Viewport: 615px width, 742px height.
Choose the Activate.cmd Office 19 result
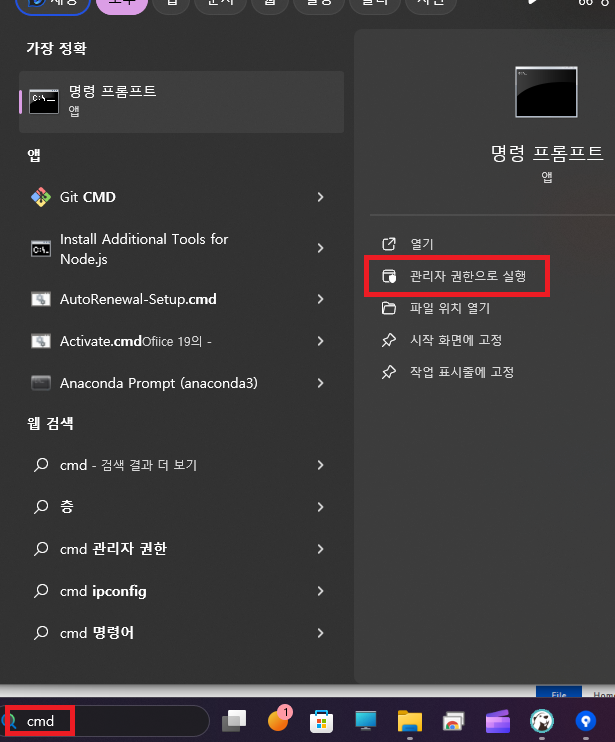coord(181,341)
